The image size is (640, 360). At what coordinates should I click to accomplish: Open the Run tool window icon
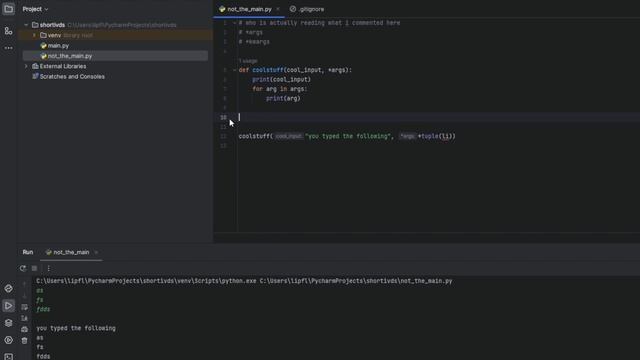point(8,306)
